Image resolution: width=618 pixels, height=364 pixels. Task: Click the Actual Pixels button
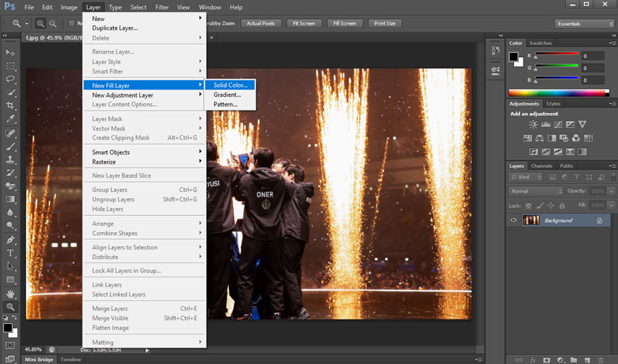tap(261, 23)
